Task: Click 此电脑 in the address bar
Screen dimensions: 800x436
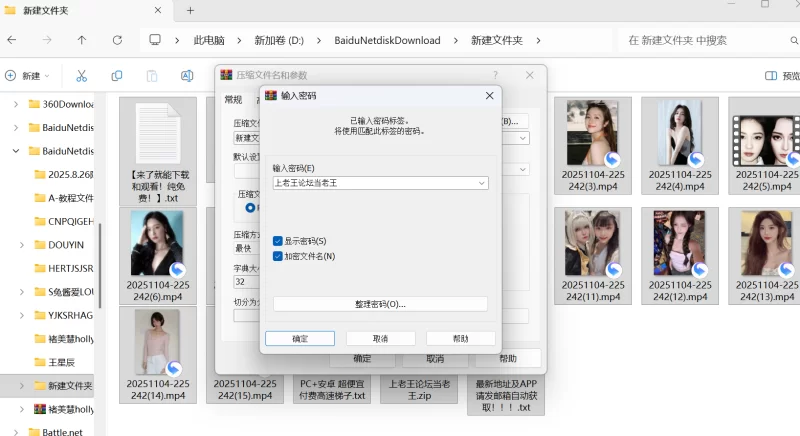Action: (208, 40)
